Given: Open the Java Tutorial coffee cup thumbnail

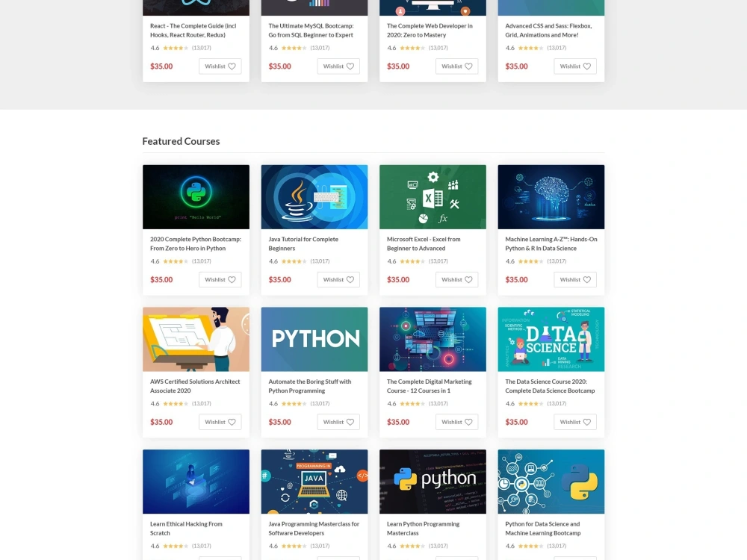Looking at the screenshot, I should click(314, 196).
